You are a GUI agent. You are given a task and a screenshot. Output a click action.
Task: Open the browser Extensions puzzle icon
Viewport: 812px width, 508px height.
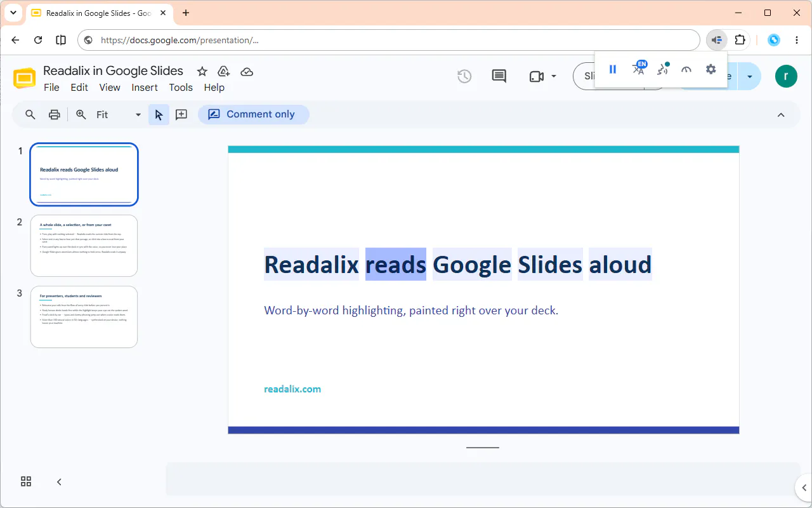point(740,40)
